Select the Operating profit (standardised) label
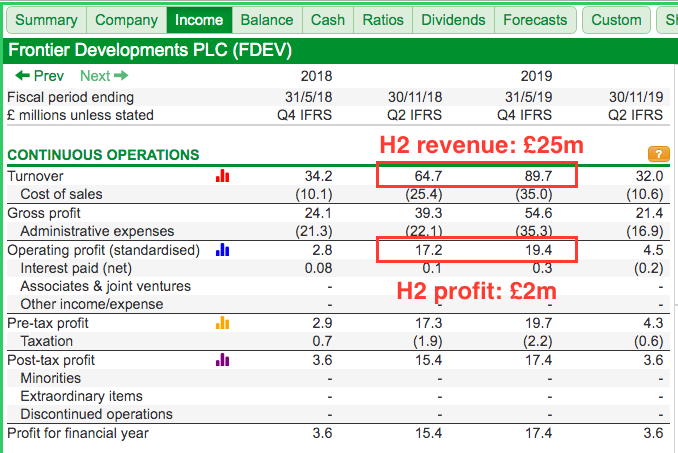The width and height of the screenshot is (678, 453). [x=104, y=250]
